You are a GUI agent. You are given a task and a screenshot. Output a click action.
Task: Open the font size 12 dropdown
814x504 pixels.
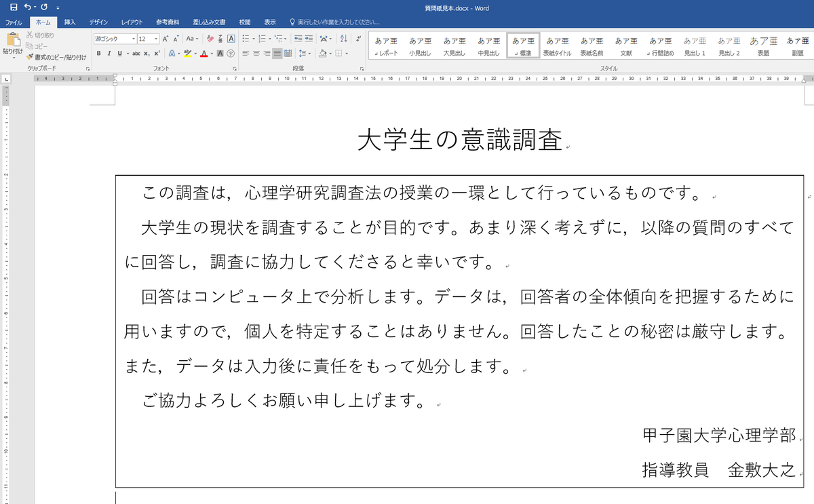(156, 39)
